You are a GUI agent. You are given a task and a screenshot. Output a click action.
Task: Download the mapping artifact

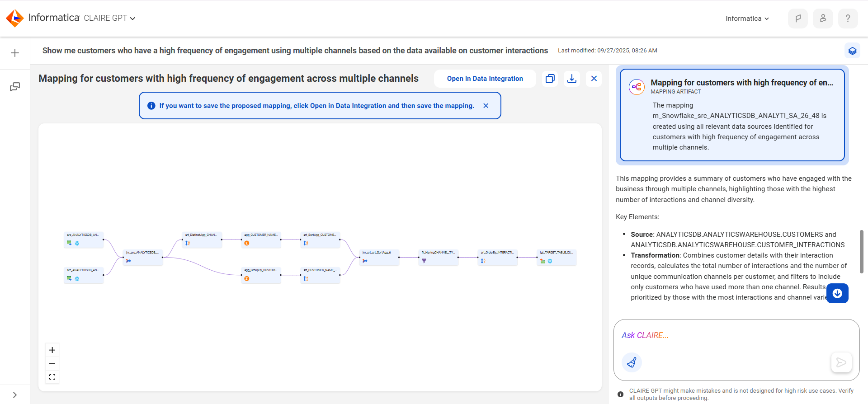572,79
